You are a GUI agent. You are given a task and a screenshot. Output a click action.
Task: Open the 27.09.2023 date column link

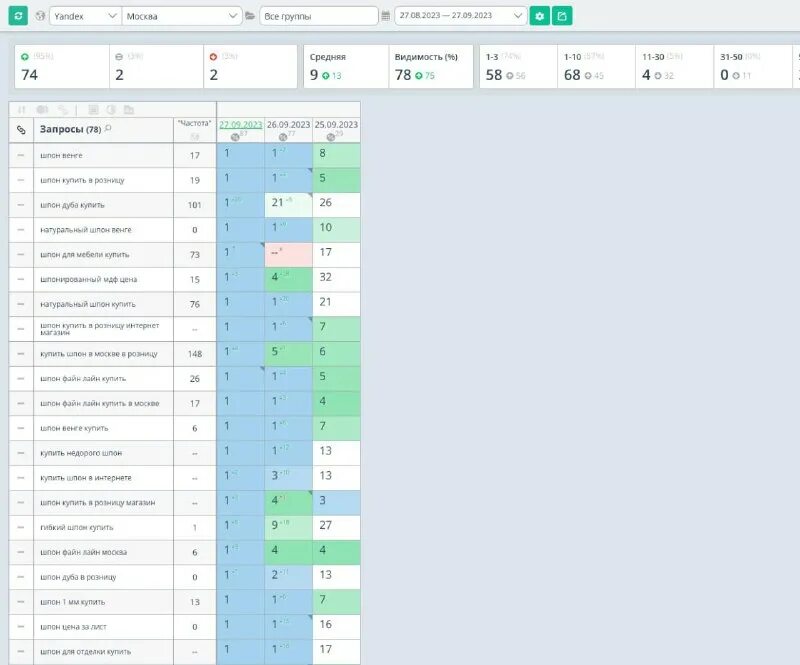240,125
